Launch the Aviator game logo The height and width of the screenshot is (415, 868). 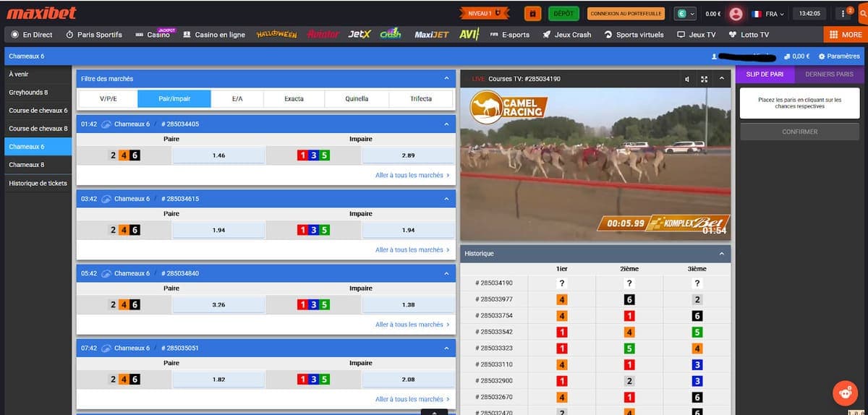click(323, 34)
